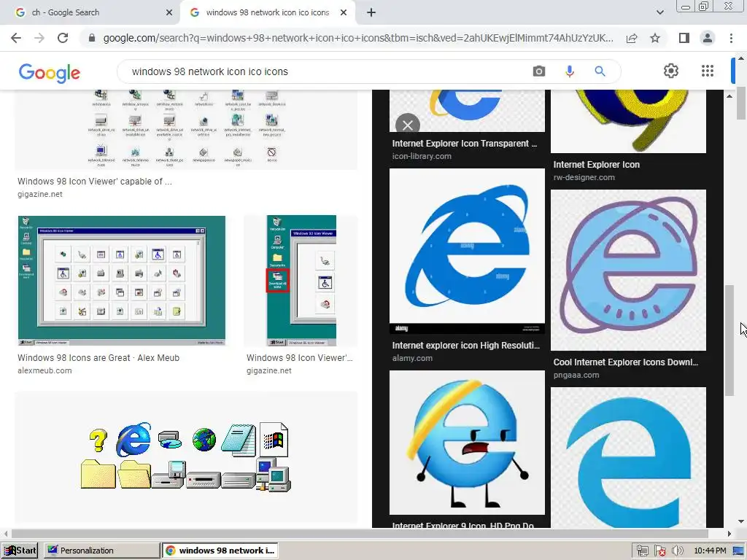Click 'Internet explorer icon High Resoluti...' title

click(466, 345)
